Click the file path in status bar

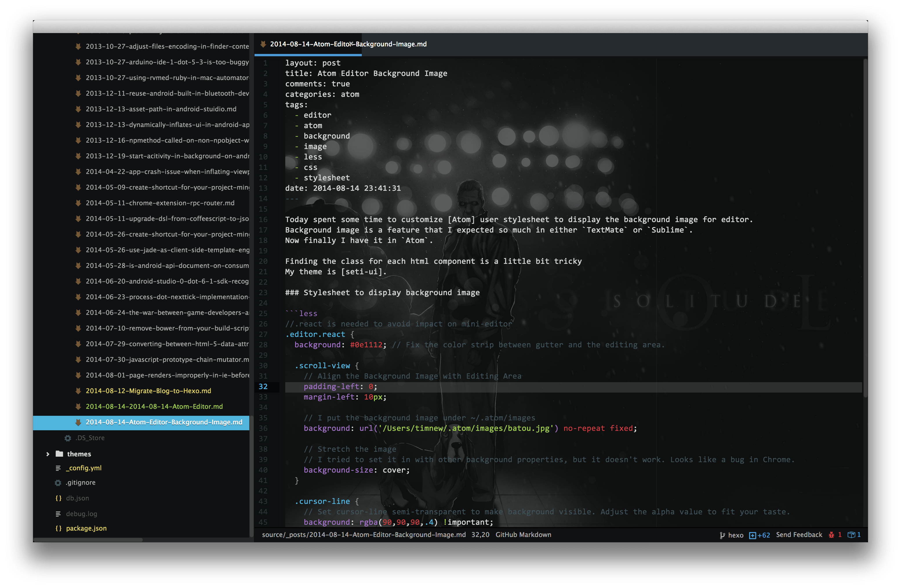point(364,535)
